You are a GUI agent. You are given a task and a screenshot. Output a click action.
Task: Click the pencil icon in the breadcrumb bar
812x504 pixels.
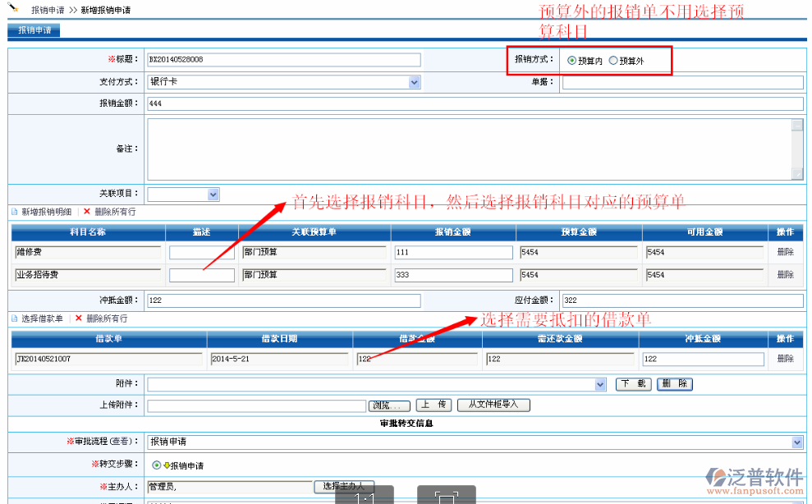[x=14, y=9]
